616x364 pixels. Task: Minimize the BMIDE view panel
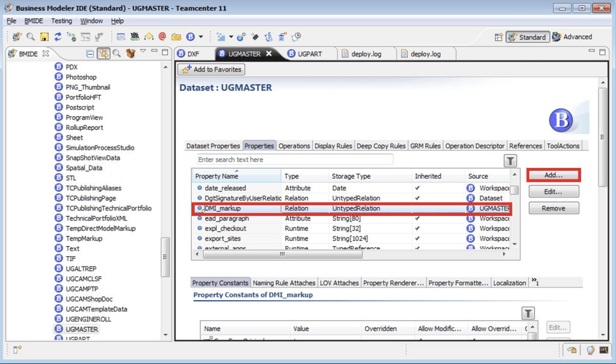pos(153,52)
